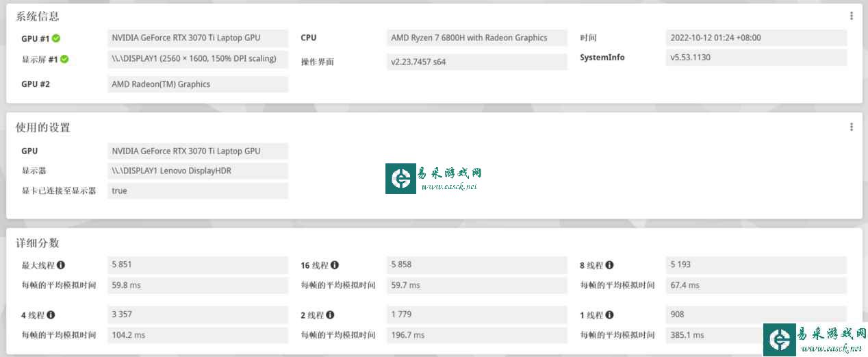Click the 196.7 ms simulation time
Viewport: 868px width, 357px height.
[477, 335]
